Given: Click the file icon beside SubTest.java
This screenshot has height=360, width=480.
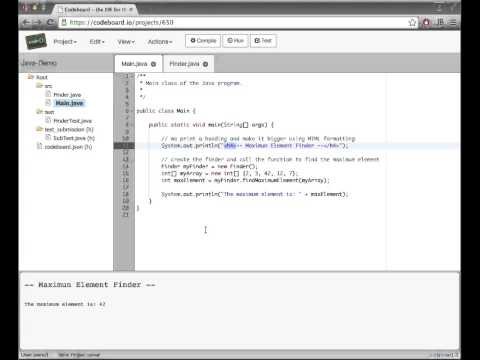Looking at the screenshot, I should (48, 138).
